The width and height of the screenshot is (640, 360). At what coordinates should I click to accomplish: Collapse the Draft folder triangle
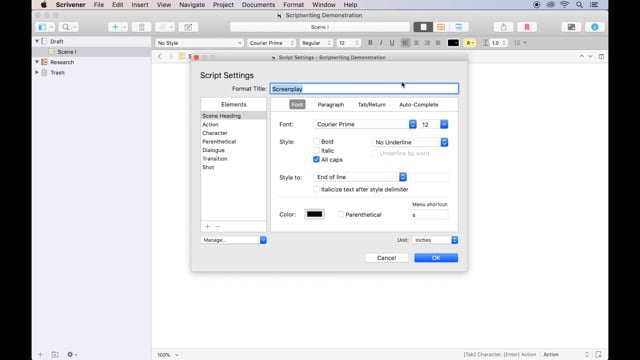click(37, 41)
